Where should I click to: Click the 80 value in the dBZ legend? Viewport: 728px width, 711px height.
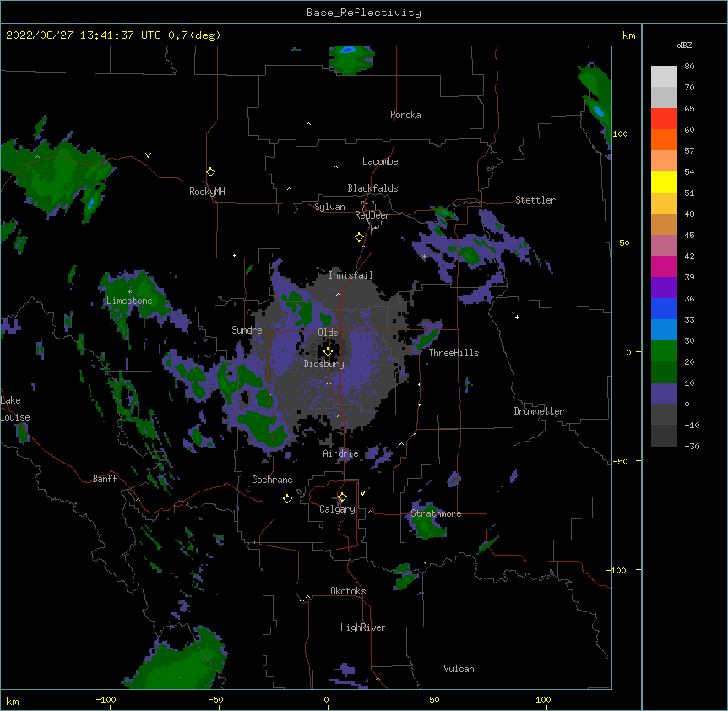coord(689,66)
